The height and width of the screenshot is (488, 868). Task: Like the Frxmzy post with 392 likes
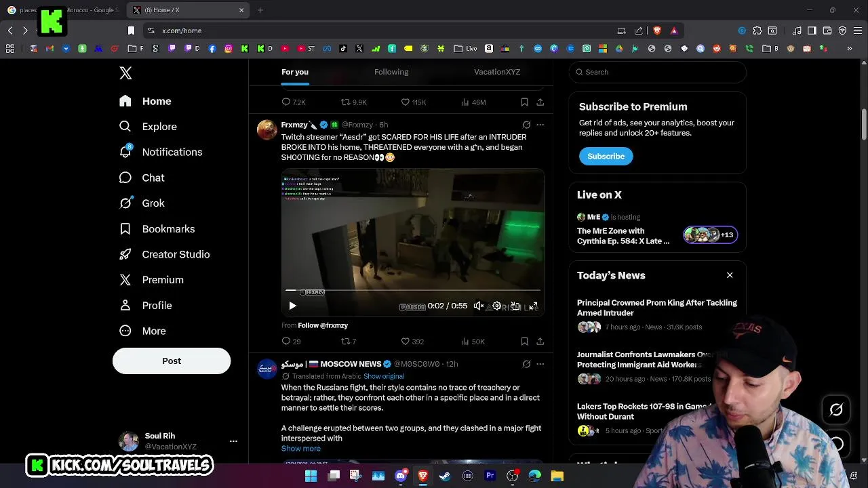click(x=412, y=342)
